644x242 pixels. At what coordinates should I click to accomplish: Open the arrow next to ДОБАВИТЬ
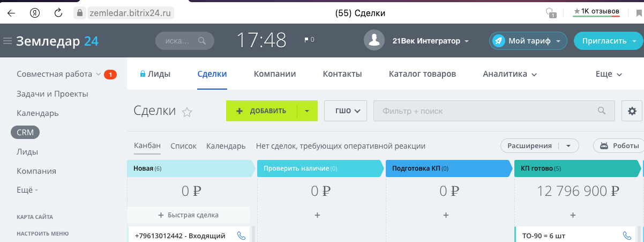coord(307,111)
